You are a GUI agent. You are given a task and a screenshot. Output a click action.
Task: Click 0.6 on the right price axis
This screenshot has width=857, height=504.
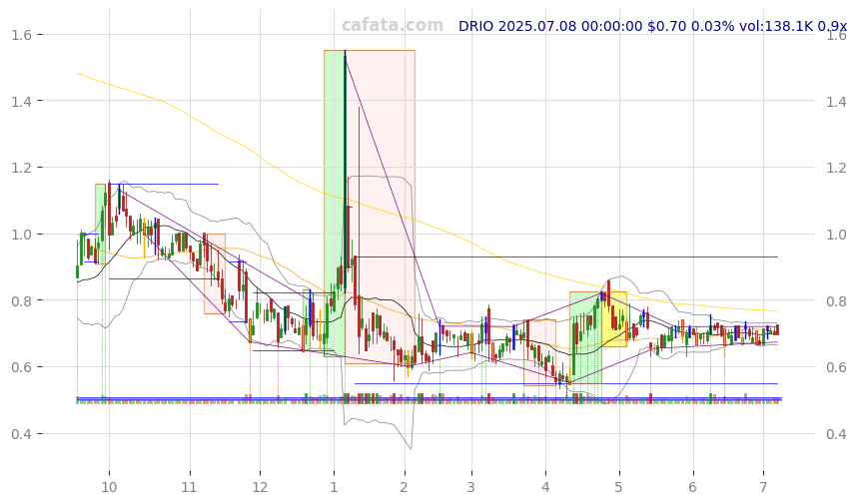coord(836,367)
